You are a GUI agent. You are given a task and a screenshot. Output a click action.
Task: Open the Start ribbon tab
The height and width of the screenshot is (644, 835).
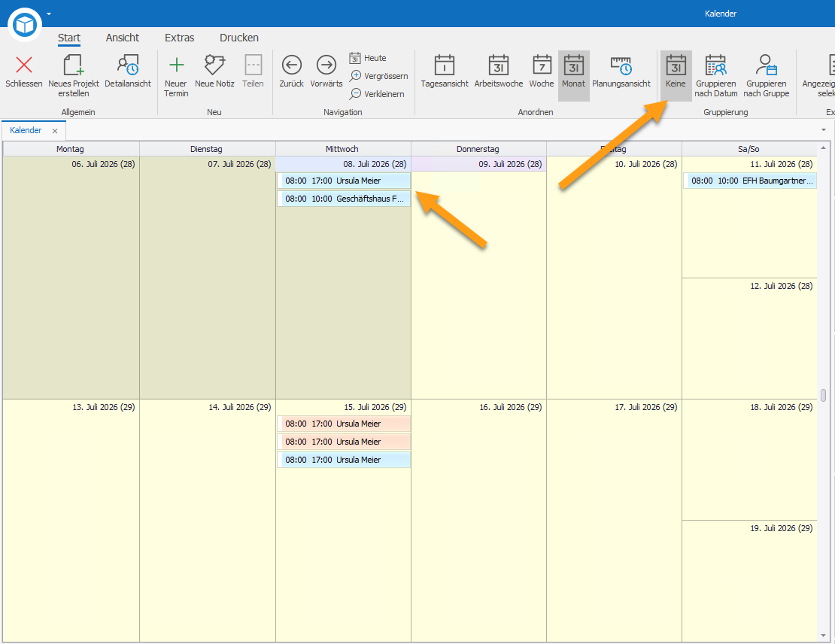point(69,38)
